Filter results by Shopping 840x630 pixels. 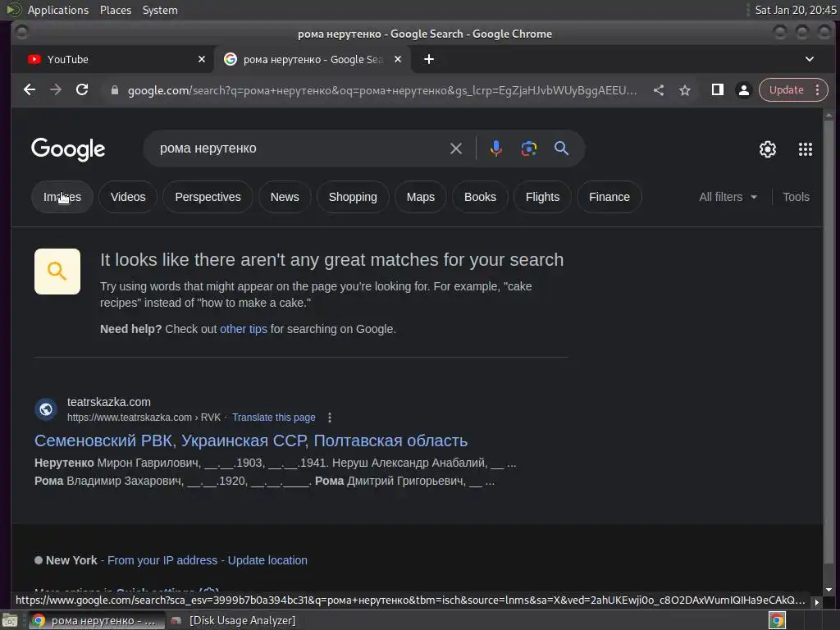[353, 197]
